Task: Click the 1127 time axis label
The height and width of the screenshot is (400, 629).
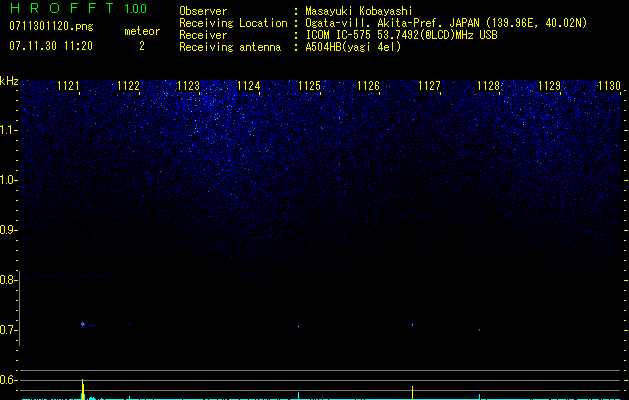Action: [x=429, y=86]
